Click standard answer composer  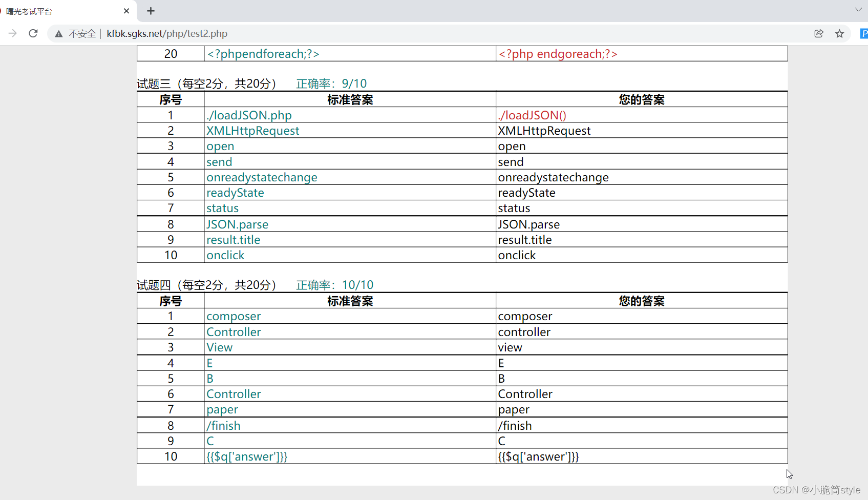[234, 317]
